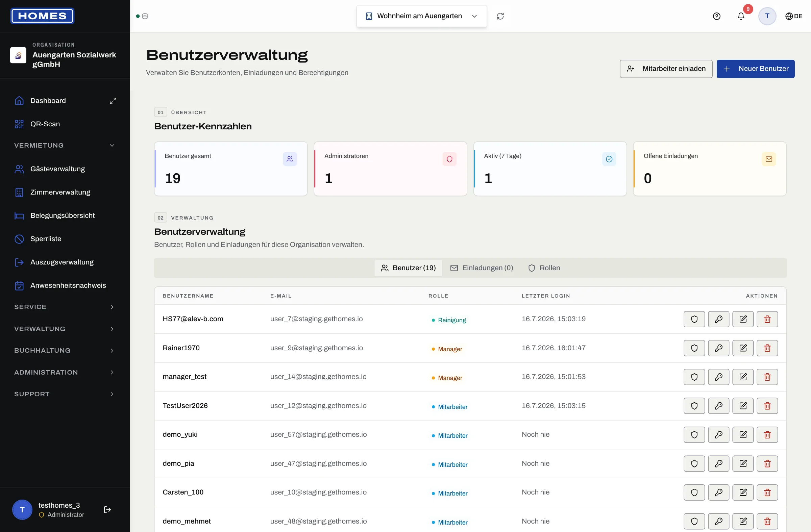Expand the ADMINISTRATION sidebar section
This screenshot has width=811, height=532.
tap(65, 372)
